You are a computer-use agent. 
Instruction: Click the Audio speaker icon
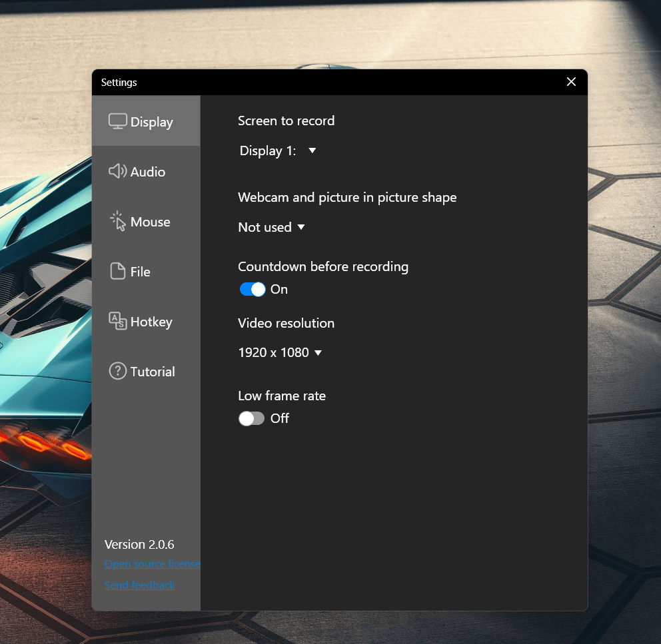click(x=118, y=171)
